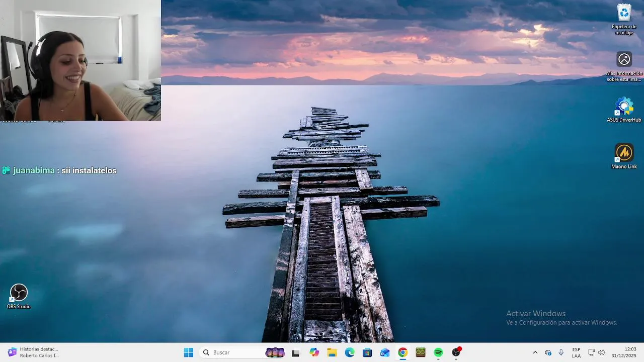
Task: Open the 'Historias destacadas' news widget
Action: [x=33, y=352]
